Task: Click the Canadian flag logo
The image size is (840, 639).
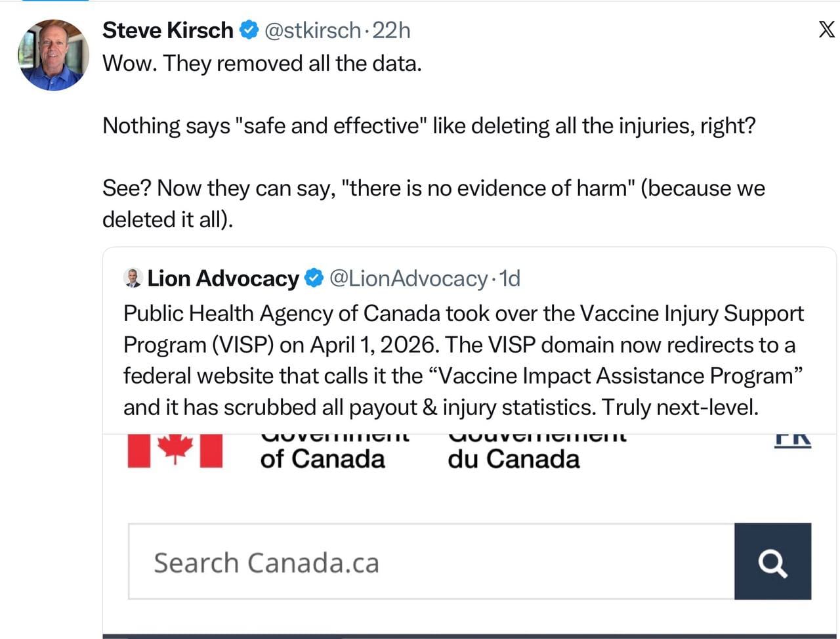Action: point(175,451)
